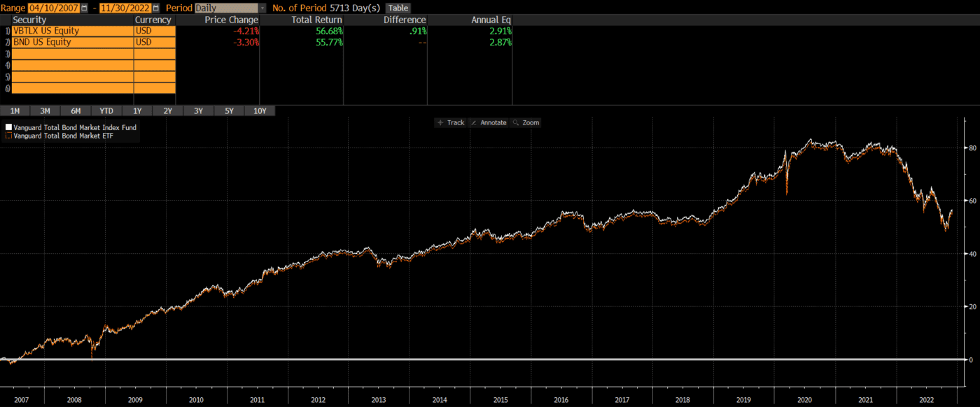Click the Table button
The image size is (980, 407).
coord(398,8)
